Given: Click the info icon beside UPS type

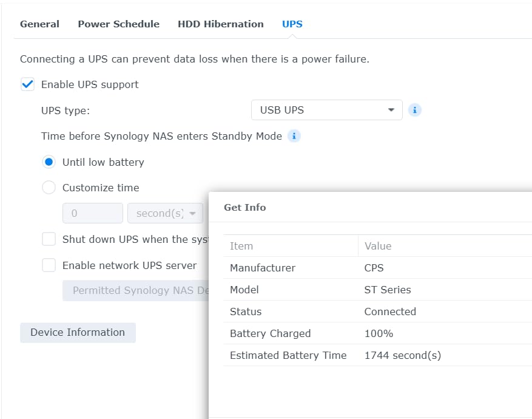Looking at the screenshot, I should [x=415, y=110].
